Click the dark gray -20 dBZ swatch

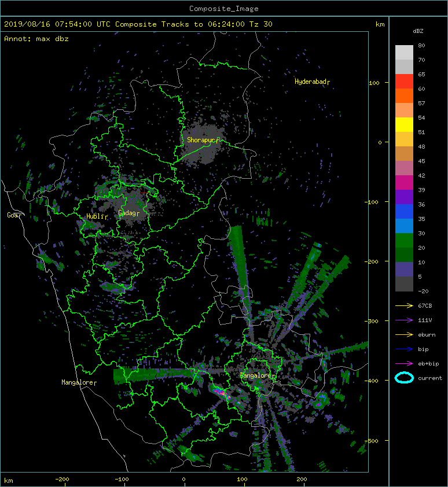coord(404,284)
